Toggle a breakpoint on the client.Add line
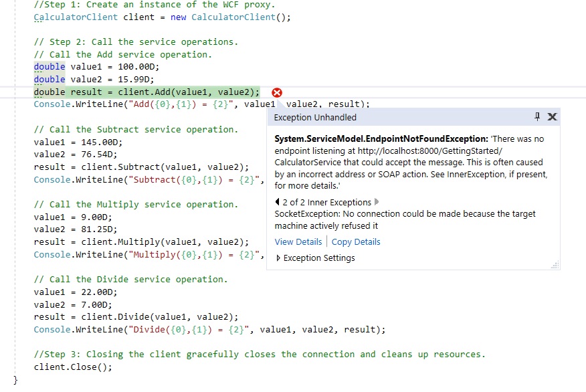This screenshot has width=586, height=392. [8, 92]
